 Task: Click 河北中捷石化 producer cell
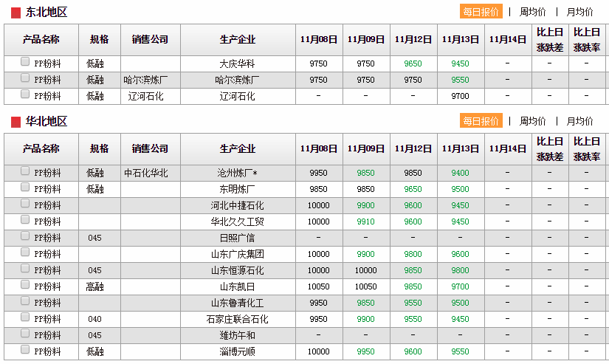click(x=237, y=205)
